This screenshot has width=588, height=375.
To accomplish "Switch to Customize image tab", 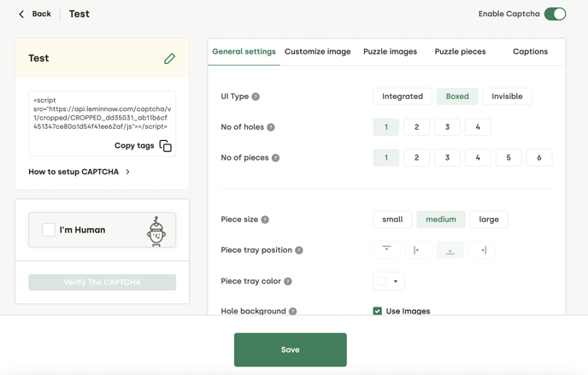I will pyautogui.click(x=318, y=52).
